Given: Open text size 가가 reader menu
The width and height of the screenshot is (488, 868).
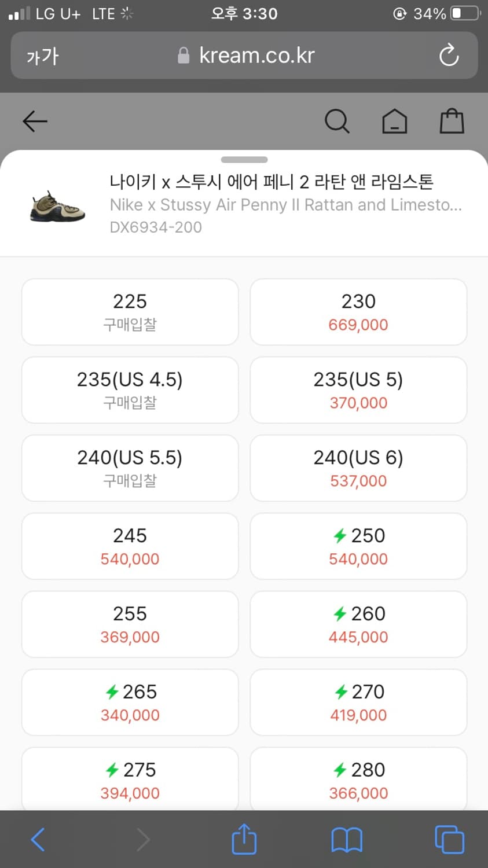Looking at the screenshot, I should pyautogui.click(x=42, y=56).
